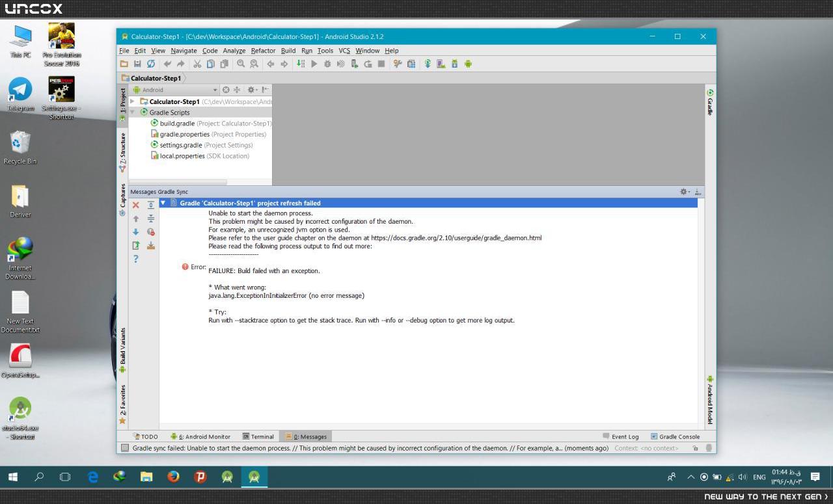The height and width of the screenshot is (504, 833).
Task: Open Microsoft Edge from the taskbar
Action: point(93,477)
